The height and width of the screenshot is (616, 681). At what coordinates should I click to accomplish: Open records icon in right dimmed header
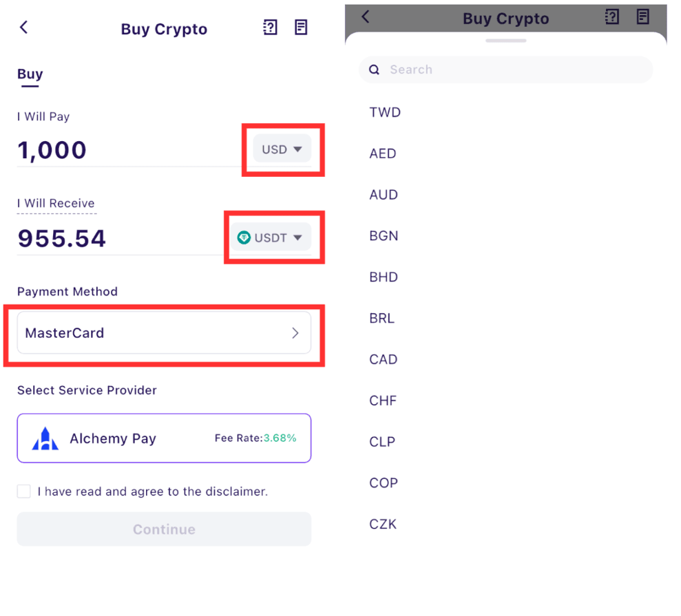pyautogui.click(x=642, y=17)
